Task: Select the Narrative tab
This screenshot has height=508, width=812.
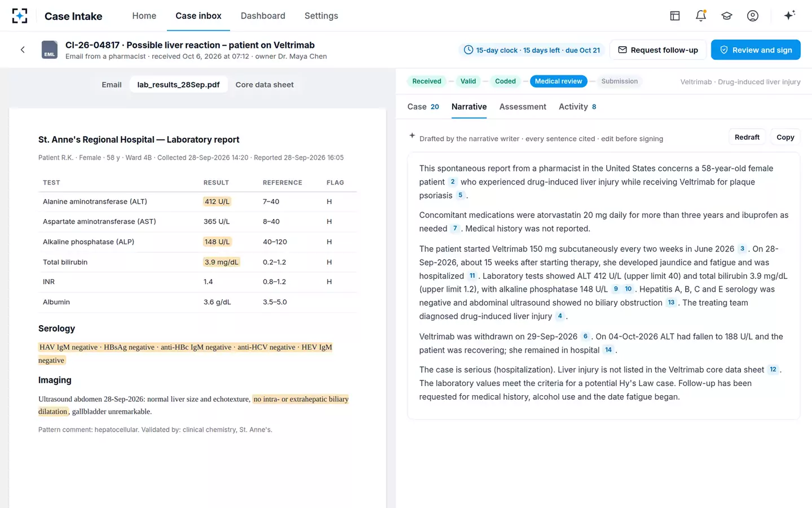Action: pyautogui.click(x=469, y=107)
